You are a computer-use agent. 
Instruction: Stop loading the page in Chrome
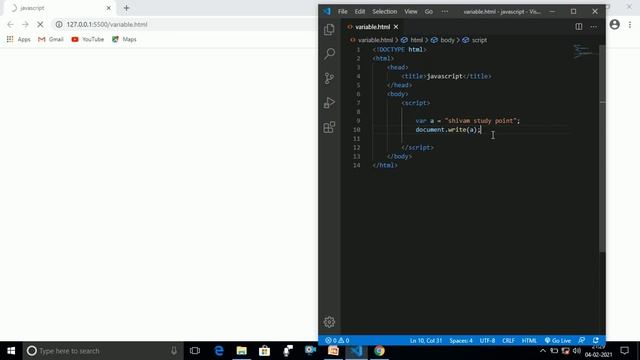point(40,24)
